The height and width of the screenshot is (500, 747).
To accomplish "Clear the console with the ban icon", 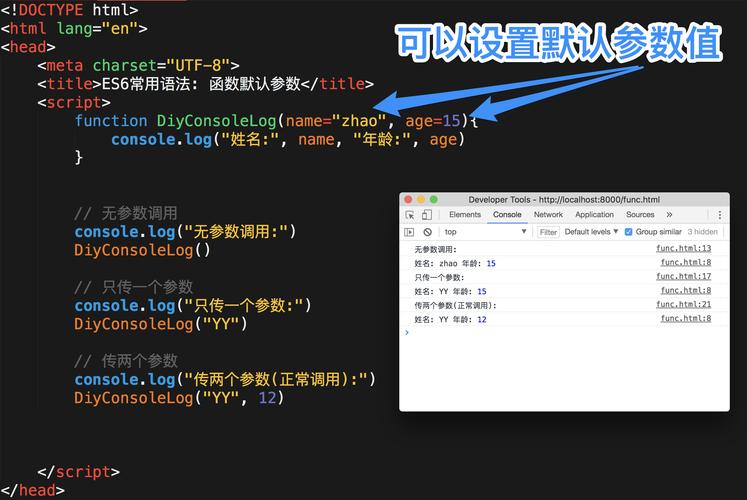I will point(427,232).
